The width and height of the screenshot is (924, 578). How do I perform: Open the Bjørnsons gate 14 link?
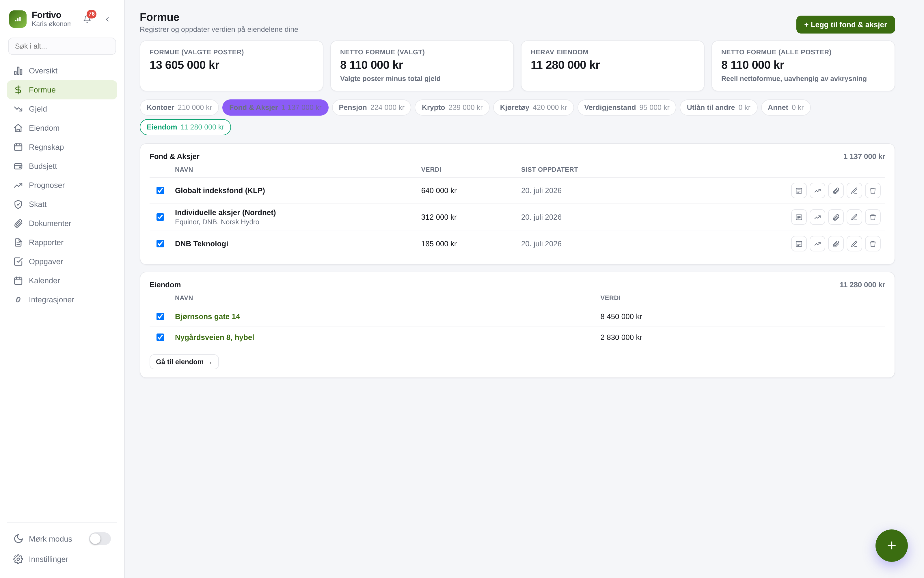[207, 316]
